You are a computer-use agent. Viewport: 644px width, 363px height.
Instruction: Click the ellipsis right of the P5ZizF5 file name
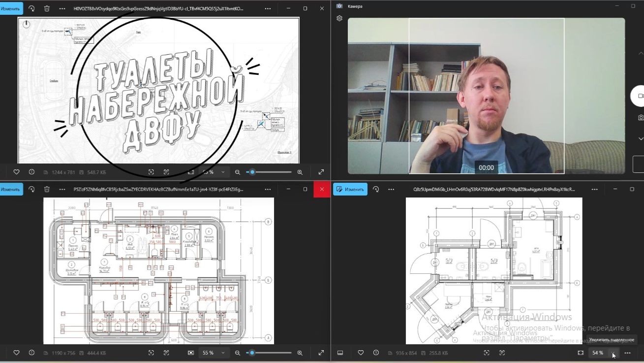[268, 189]
